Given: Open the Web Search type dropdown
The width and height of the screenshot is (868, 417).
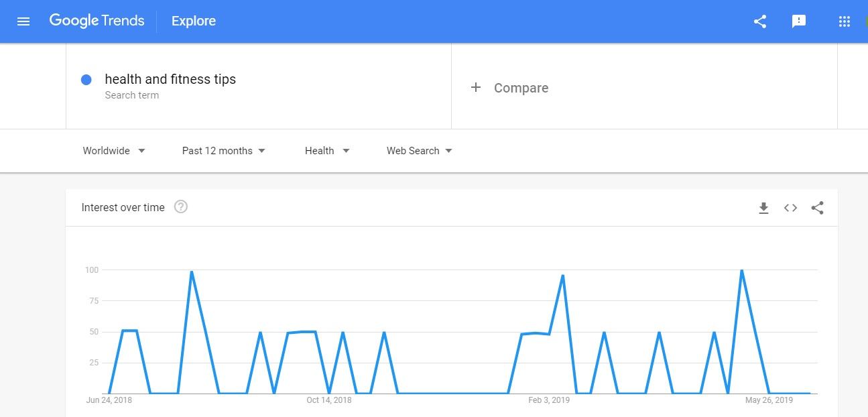Looking at the screenshot, I should [420, 151].
